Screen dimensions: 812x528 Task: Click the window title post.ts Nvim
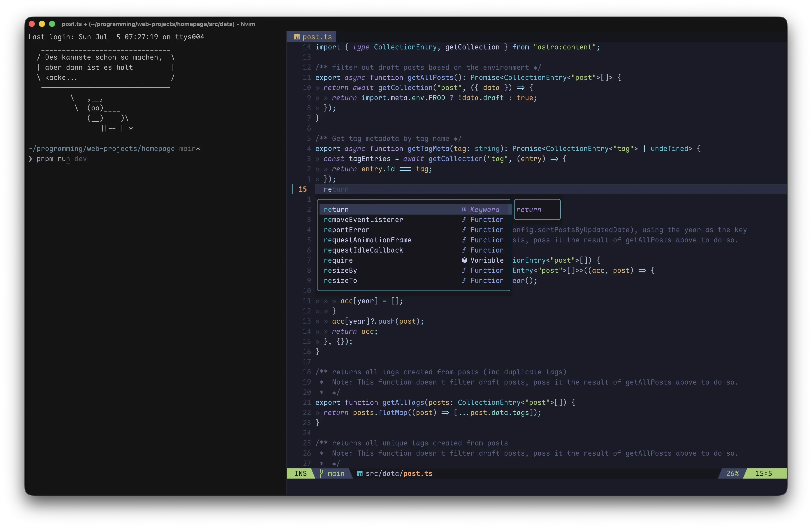point(158,24)
